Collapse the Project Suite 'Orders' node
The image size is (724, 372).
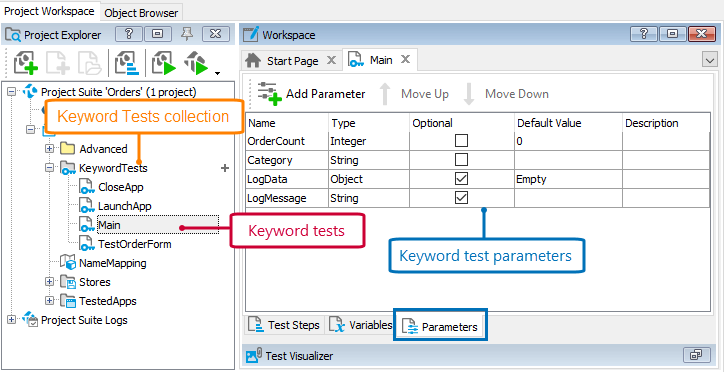(x=12, y=92)
